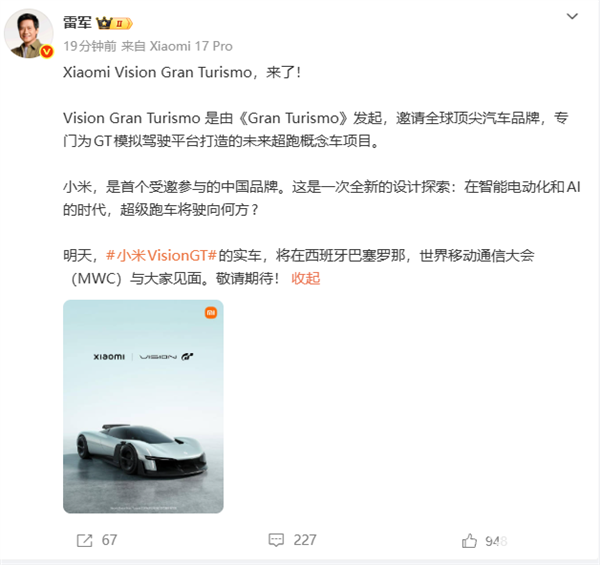Click the 雷军 username link
The width and height of the screenshot is (600, 565).
click(77, 23)
